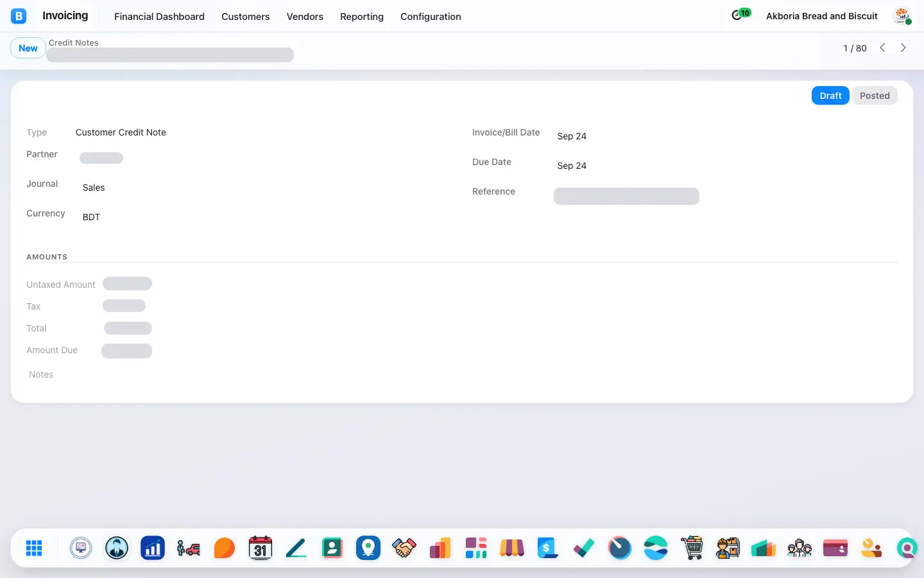Viewport: 924px width, 578px height.
Task: Click the Journal value Sales
Action: (x=94, y=188)
